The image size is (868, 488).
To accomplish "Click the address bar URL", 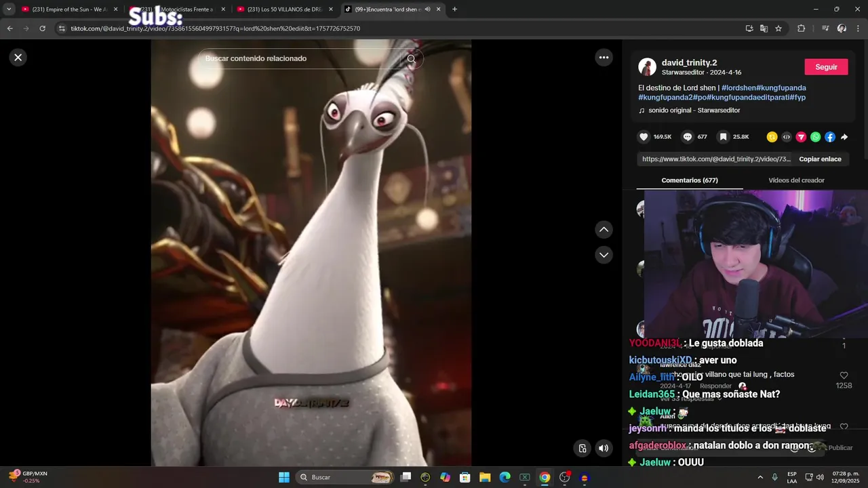I will 216,28.
